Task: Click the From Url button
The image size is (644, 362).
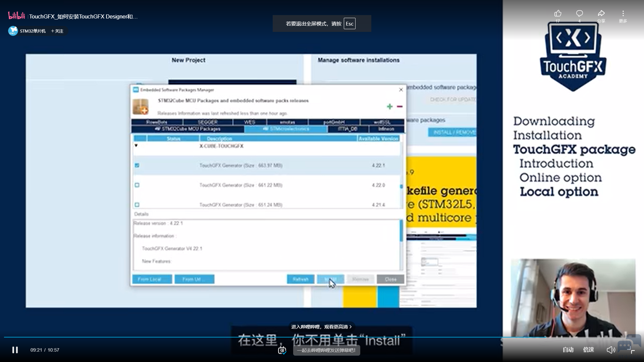Action: pos(195,279)
